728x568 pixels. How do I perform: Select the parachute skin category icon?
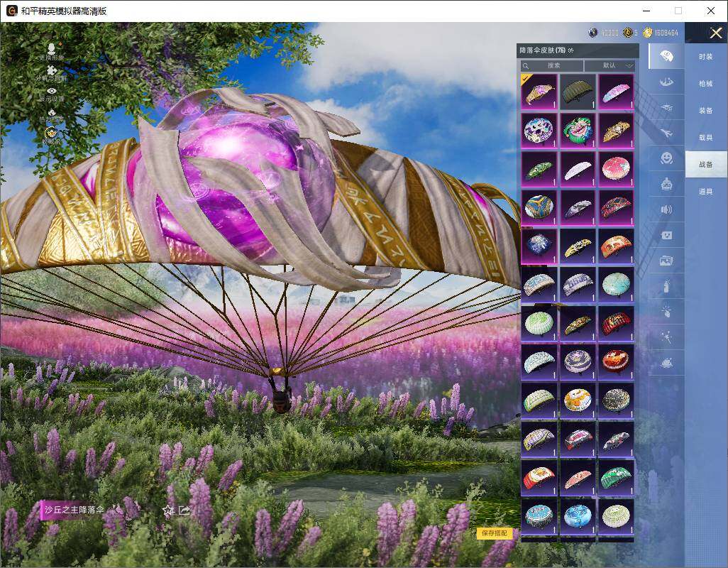coord(666,56)
